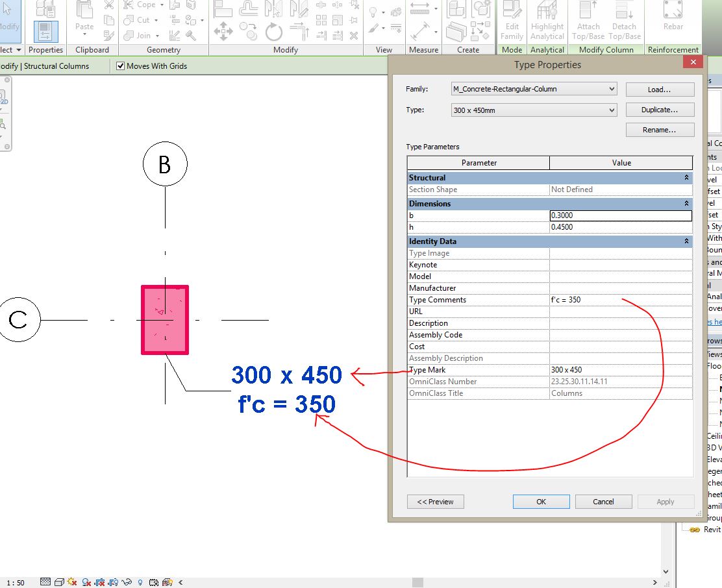Click the b dimension value field

621,215
